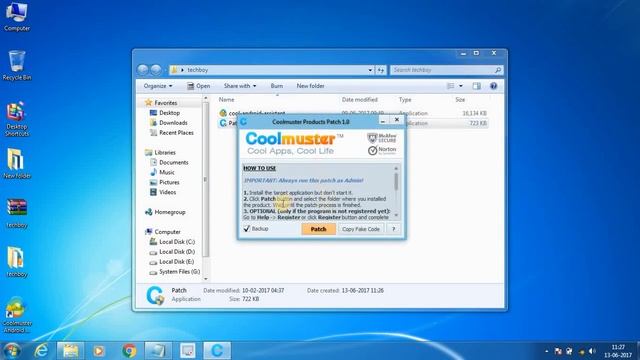Image resolution: width=640 pixels, height=360 pixels.
Task: Toggle the Backup checkbox
Action: coord(247,229)
